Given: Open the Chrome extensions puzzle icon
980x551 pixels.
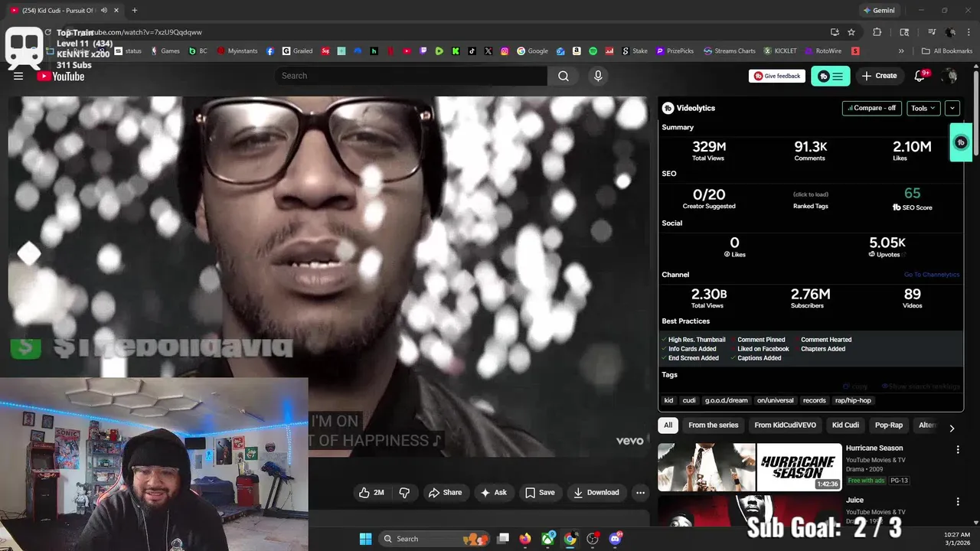Looking at the screenshot, I should pos(877,32).
